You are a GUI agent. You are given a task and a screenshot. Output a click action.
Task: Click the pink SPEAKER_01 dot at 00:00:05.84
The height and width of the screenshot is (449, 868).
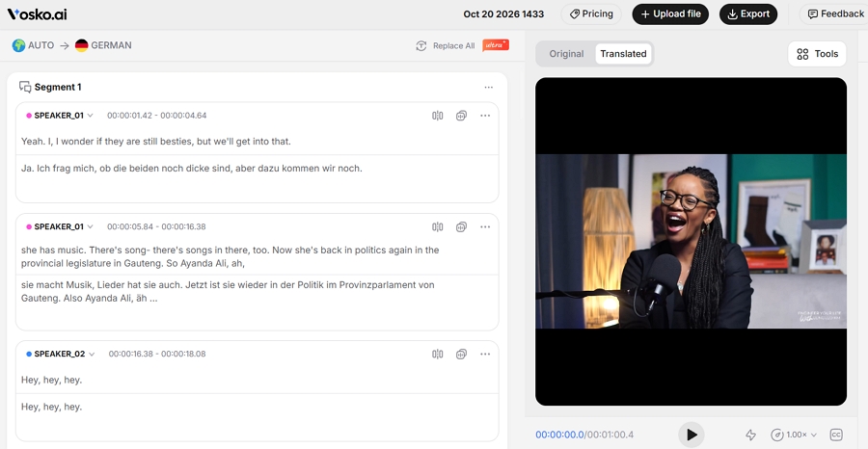pyautogui.click(x=29, y=226)
